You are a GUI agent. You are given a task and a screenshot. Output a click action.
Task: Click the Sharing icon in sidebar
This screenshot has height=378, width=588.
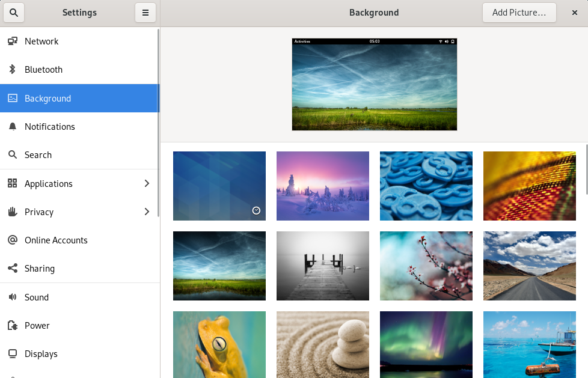(12, 269)
